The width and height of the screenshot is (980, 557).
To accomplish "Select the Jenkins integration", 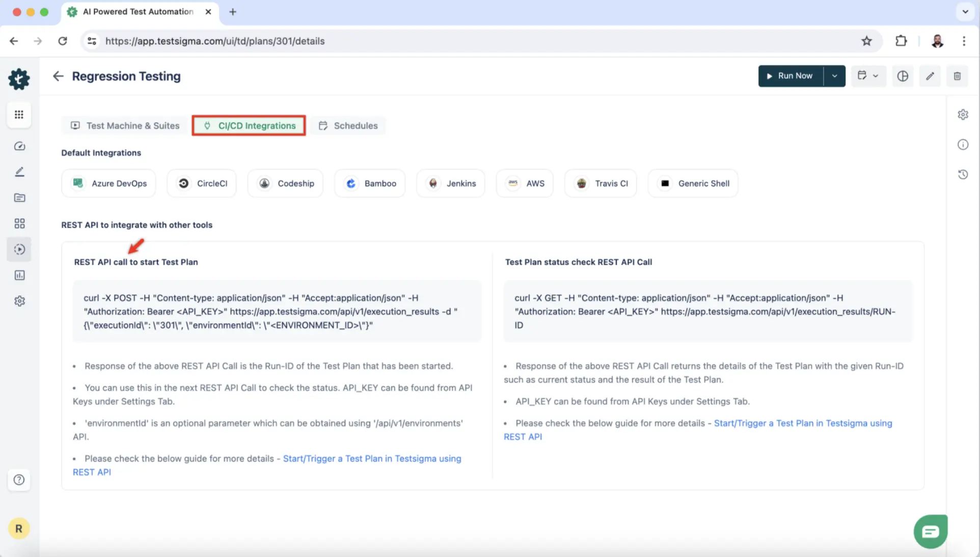I will pyautogui.click(x=451, y=183).
